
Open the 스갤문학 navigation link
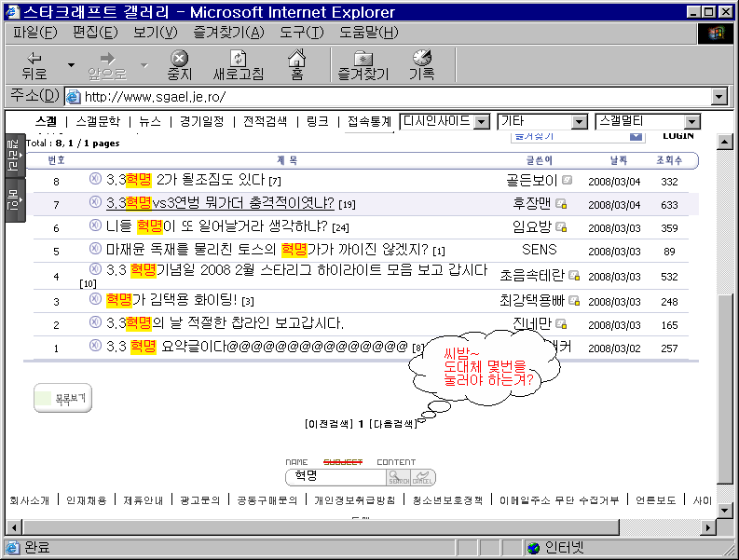98,122
